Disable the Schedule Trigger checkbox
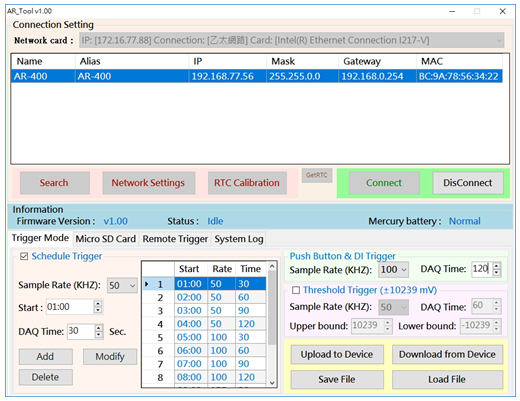This screenshot has height=401, width=520. point(24,256)
